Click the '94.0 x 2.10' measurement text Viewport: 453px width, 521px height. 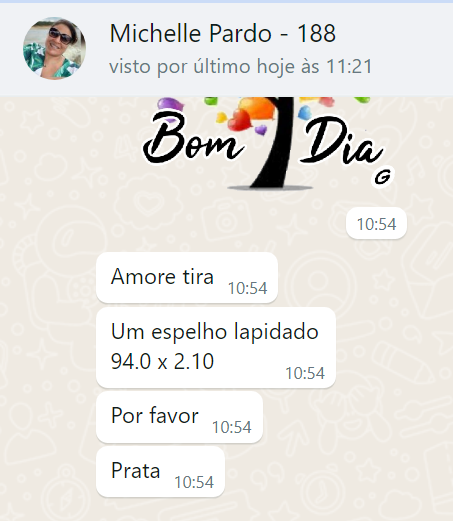click(162, 361)
